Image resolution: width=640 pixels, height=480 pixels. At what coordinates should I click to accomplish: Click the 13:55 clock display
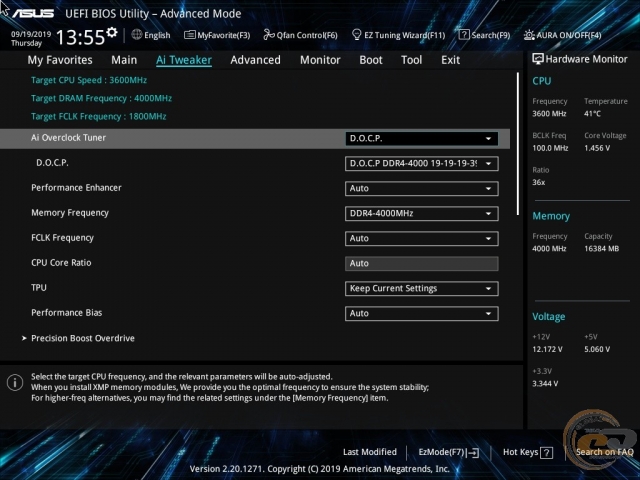point(80,37)
